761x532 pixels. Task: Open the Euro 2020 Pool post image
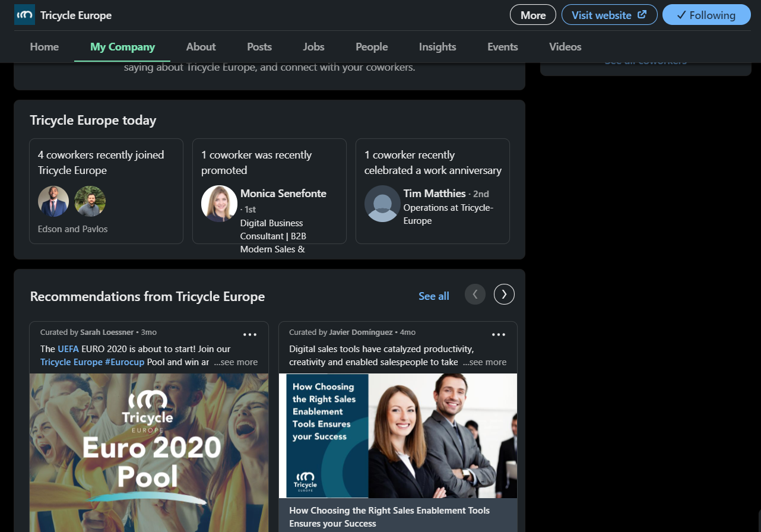pos(148,452)
